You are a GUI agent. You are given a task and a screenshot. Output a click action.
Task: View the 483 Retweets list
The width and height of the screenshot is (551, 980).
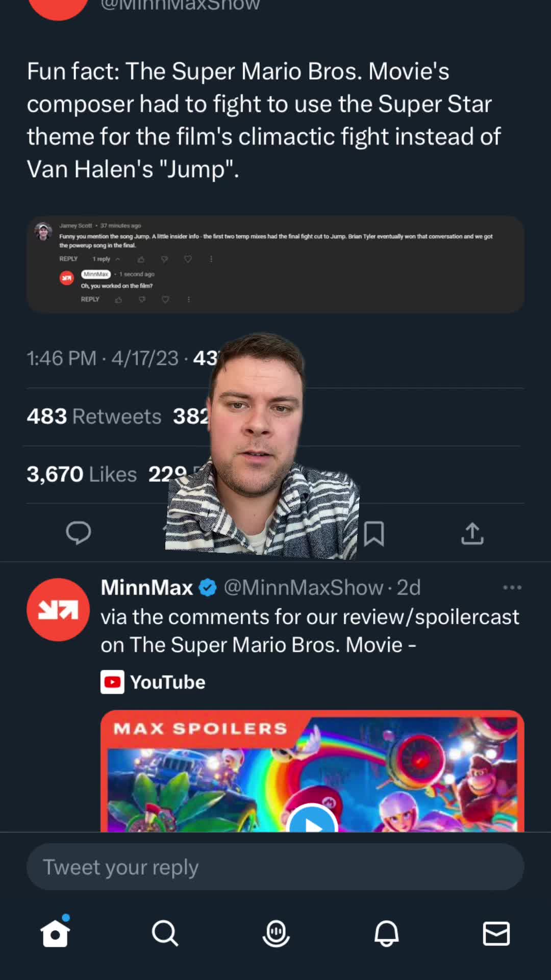94,416
